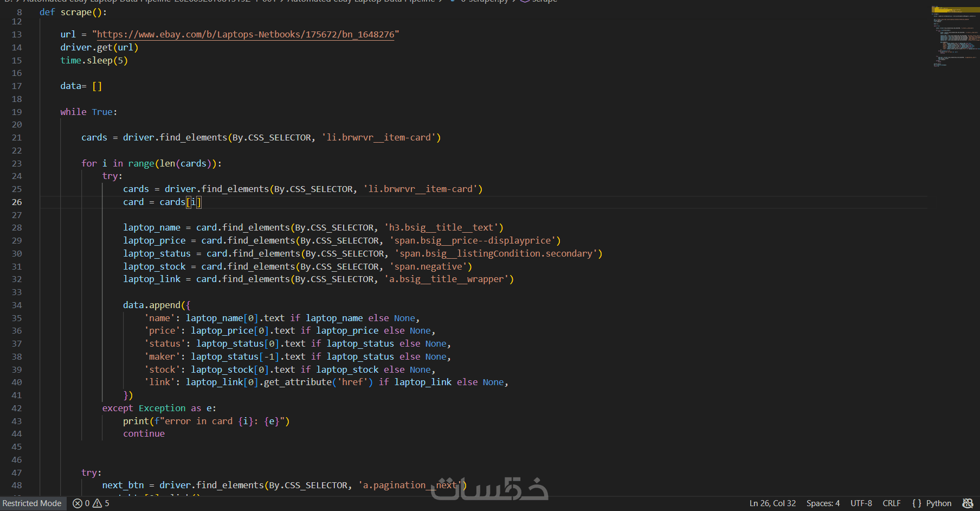Click the print error statement on line 43

pyautogui.click(x=207, y=421)
